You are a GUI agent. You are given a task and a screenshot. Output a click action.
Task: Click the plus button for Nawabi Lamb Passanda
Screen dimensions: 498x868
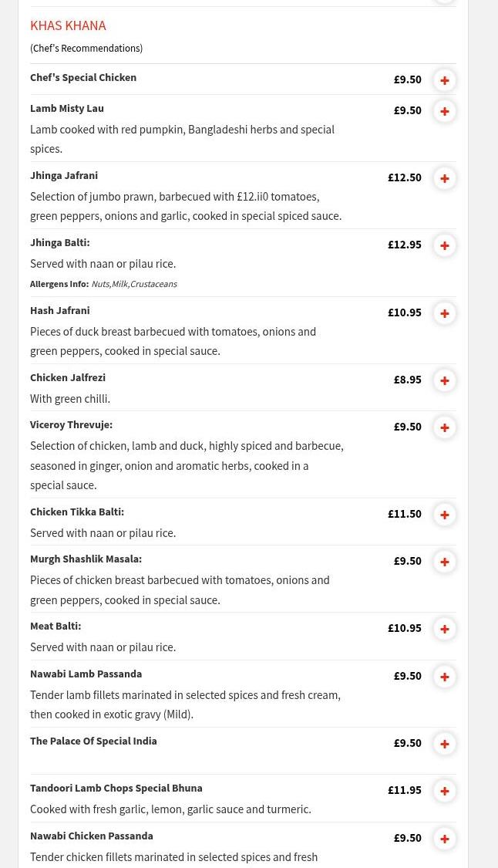[445, 677]
